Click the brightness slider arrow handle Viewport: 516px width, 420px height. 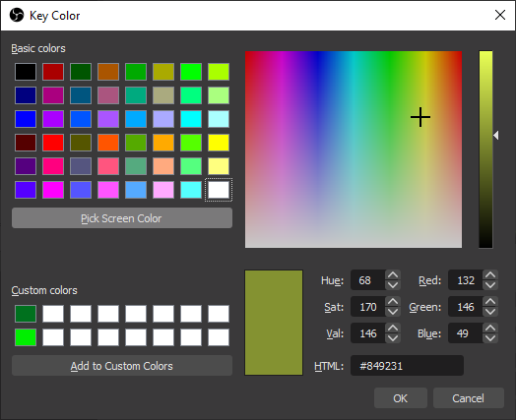pos(496,135)
